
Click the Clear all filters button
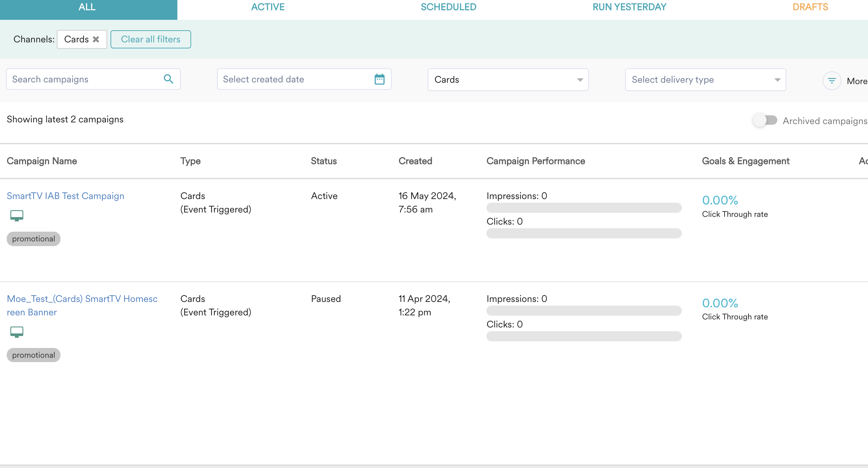point(150,39)
